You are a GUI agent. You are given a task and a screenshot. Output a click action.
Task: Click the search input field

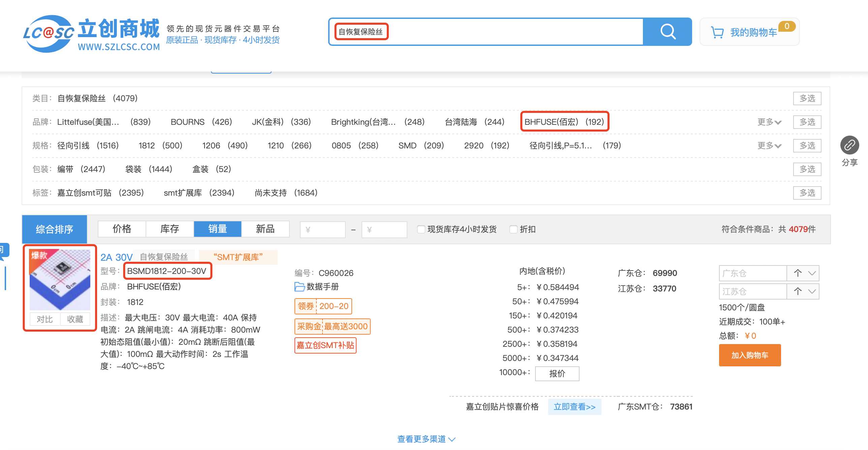pos(486,32)
